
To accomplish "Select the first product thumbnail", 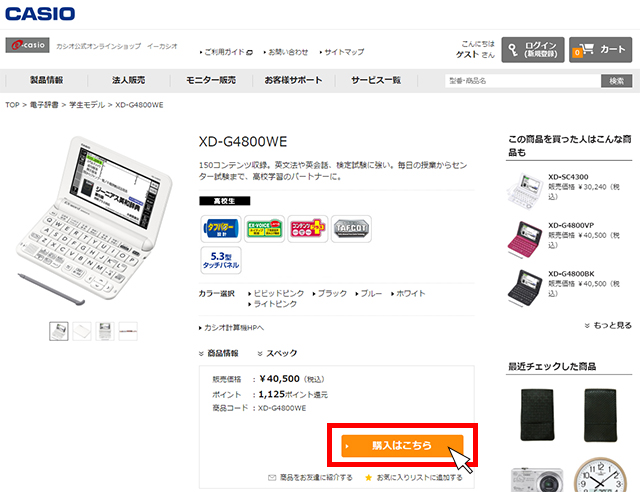I will 59,331.
